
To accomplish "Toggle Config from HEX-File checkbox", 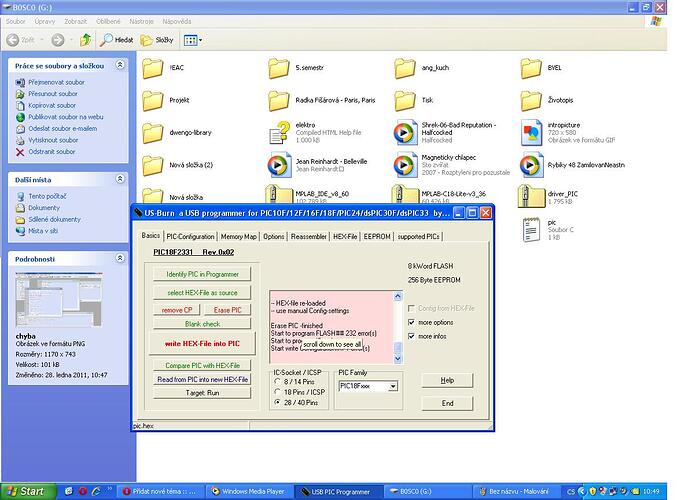I will pyautogui.click(x=411, y=308).
